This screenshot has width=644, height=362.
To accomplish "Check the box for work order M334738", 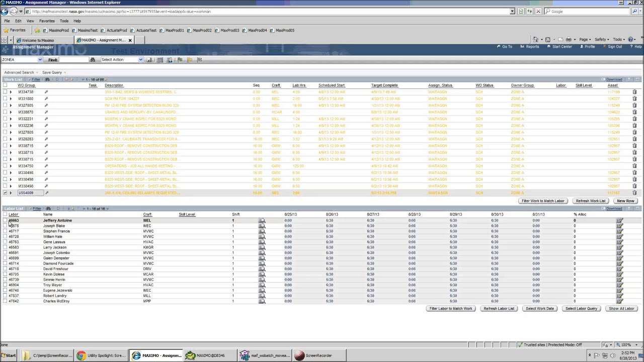I will point(5,92).
